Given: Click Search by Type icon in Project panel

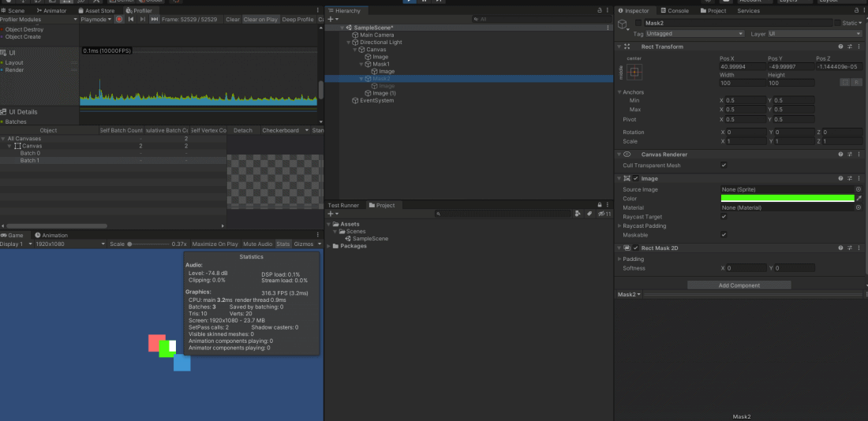Looking at the screenshot, I should tap(578, 214).
